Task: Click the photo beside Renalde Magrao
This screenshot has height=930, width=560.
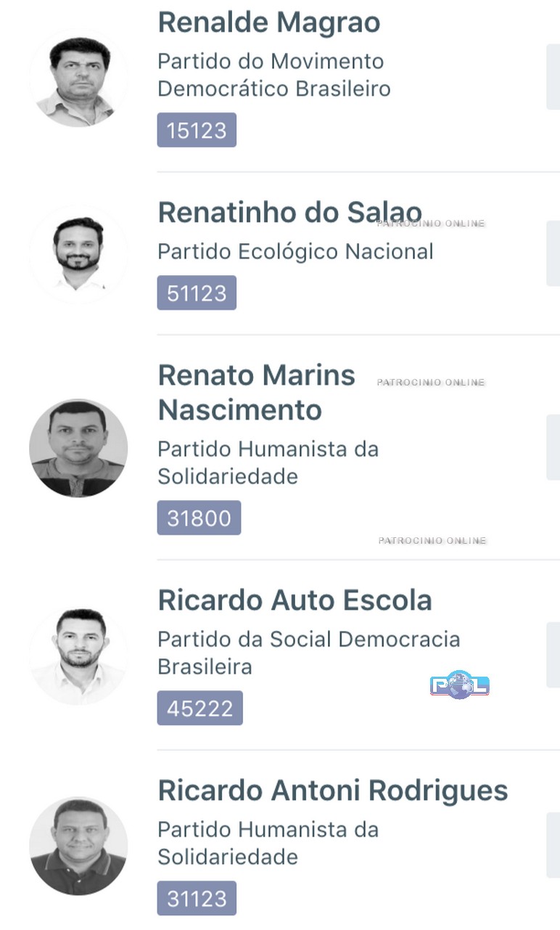Action: (x=78, y=78)
